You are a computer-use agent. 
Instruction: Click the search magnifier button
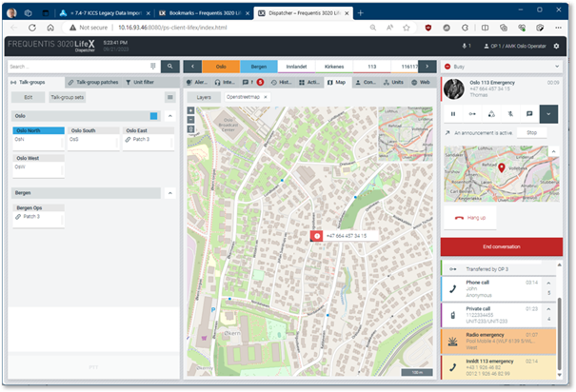click(169, 67)
